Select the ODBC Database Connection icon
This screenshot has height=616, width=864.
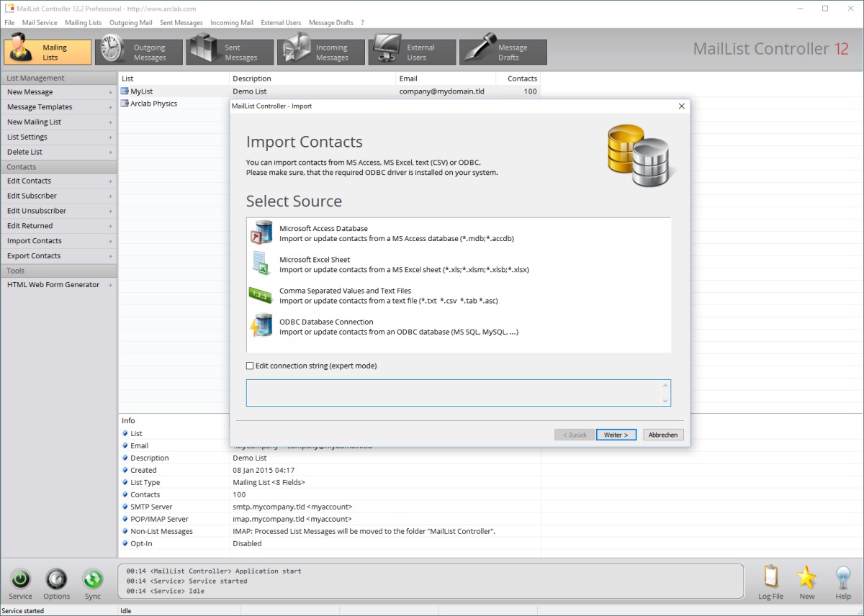[x=261, y=326]
